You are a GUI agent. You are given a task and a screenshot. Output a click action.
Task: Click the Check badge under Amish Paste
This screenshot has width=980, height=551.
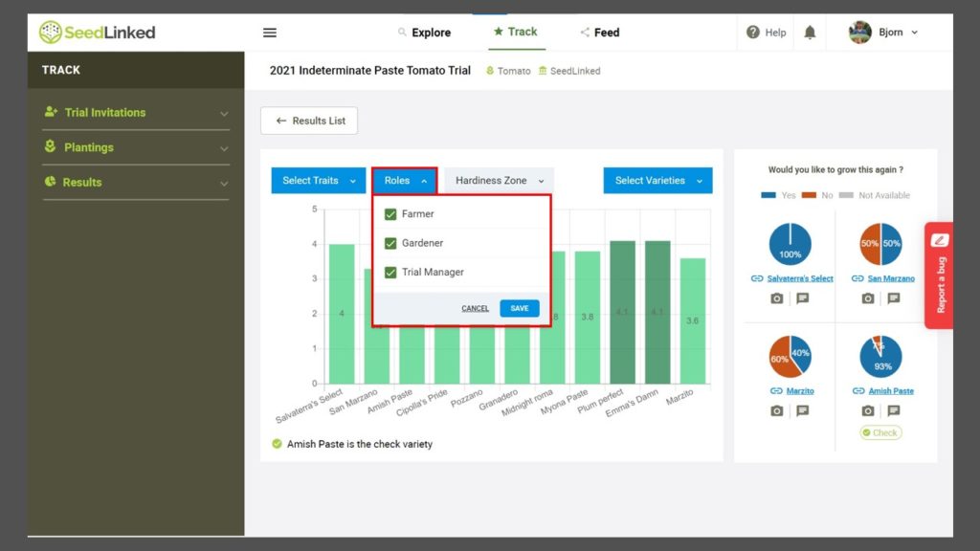pyautogui.click(x=880, y=433)
